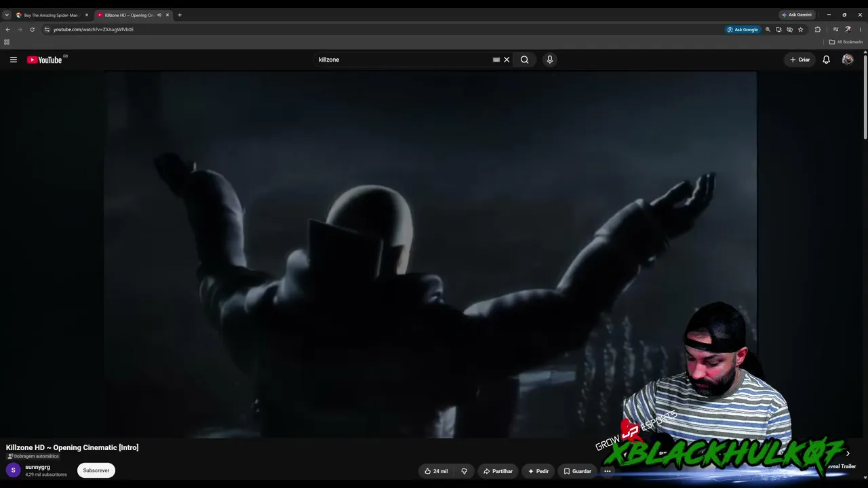Click the Ask Gemini button
Screen dimensions: 868x488
click(797, 15)
